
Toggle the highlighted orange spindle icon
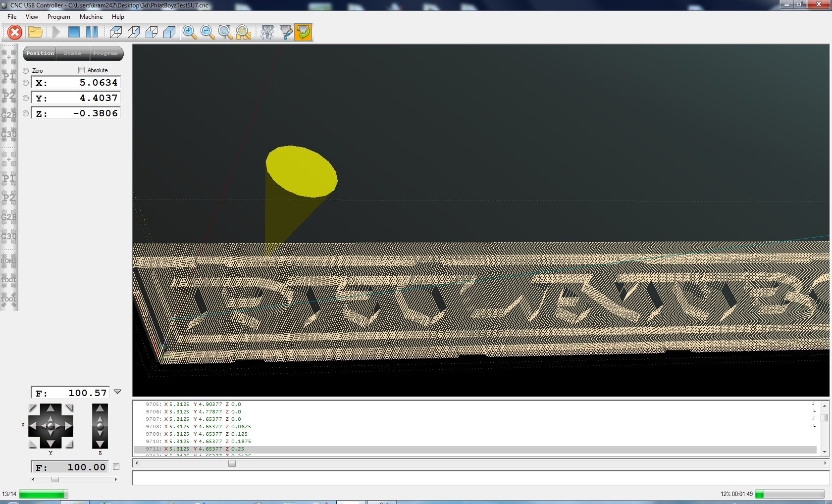click(x=304, y=33)
